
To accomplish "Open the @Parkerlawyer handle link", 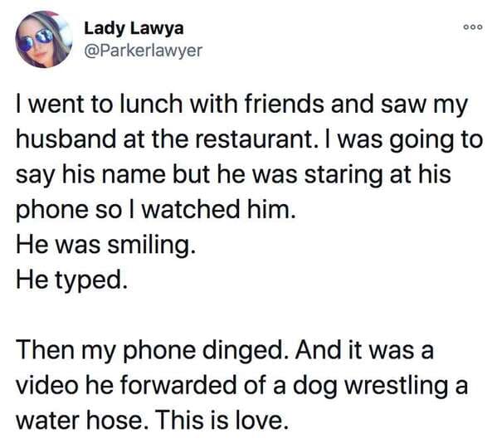I will (143, 51).
